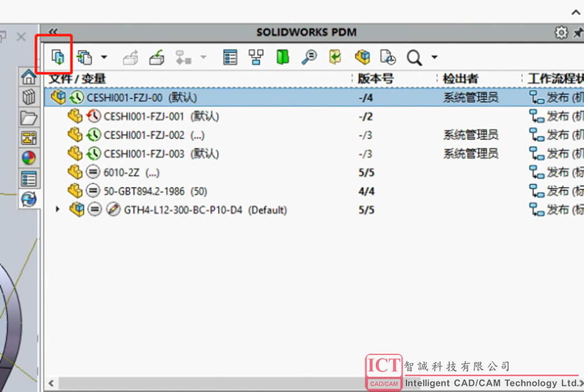Screen dimensions: 584x392
Task: Select the 50-GBT894.2-1986 part row
Action: coord(314,191)
